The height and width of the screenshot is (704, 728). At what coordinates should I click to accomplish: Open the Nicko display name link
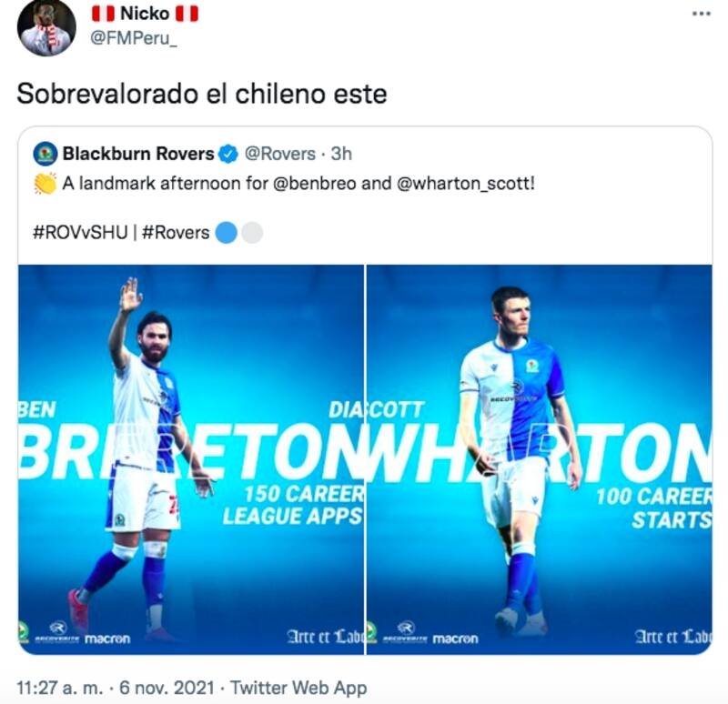point(145,15)
